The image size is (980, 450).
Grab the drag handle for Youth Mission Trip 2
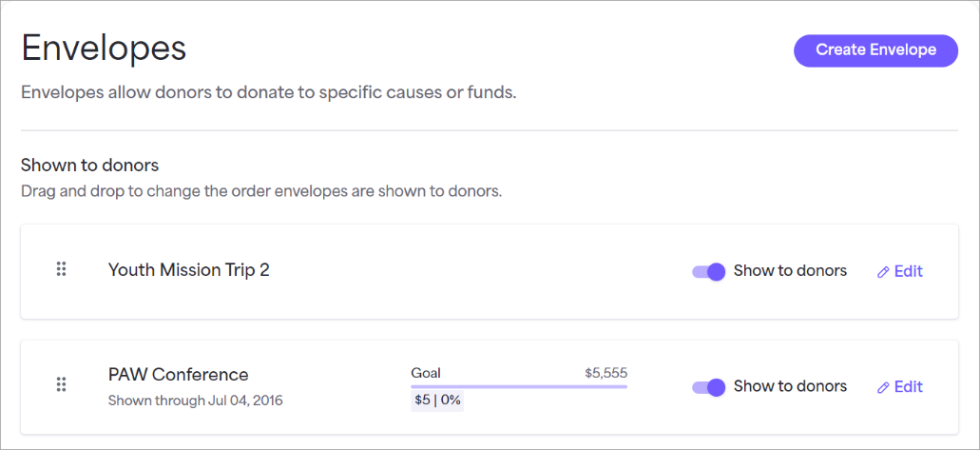click(61, 269)
